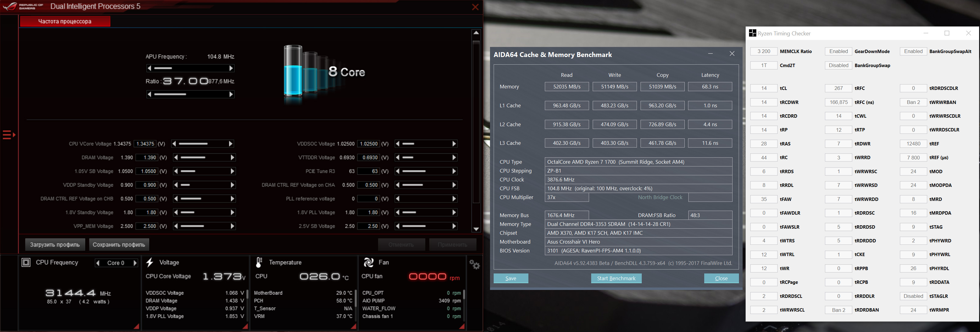The width and height of the screenshot is (980, 332).
Task: Click the Temperature thermometer icon
Action: point(259,262)
